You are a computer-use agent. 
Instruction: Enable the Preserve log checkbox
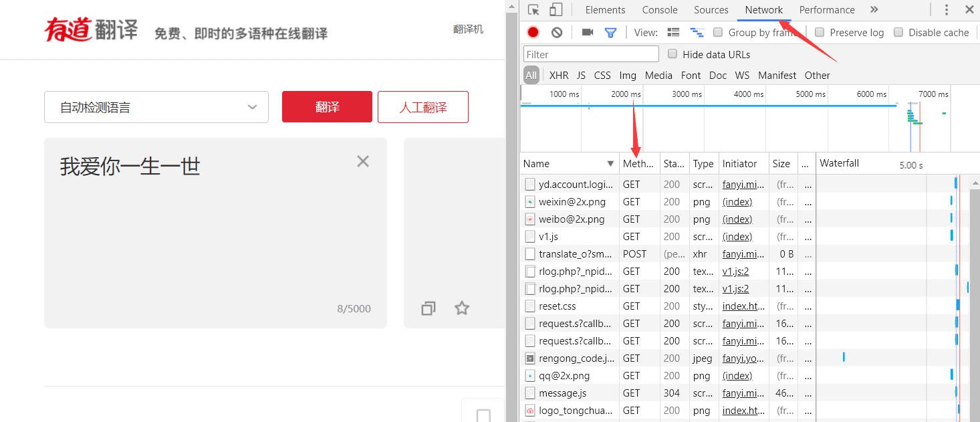pos(820,32)
